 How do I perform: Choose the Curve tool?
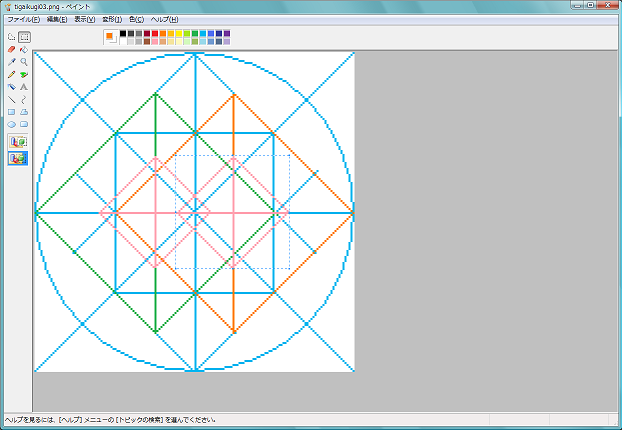(24, 100)
